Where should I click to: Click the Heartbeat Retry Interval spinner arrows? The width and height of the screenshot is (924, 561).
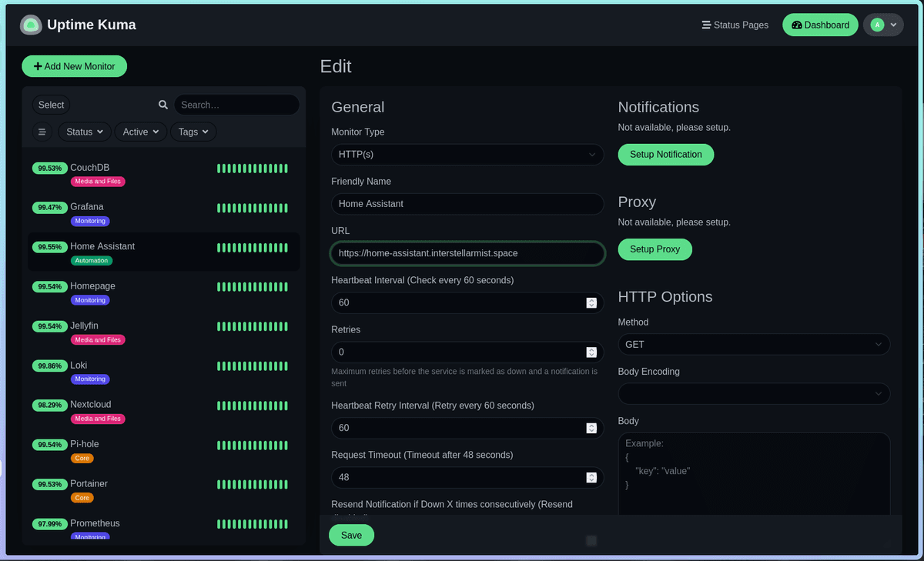591,428
